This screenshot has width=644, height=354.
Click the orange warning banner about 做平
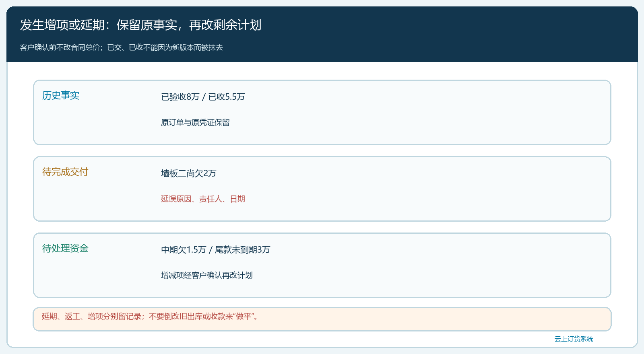pos(322,319)
